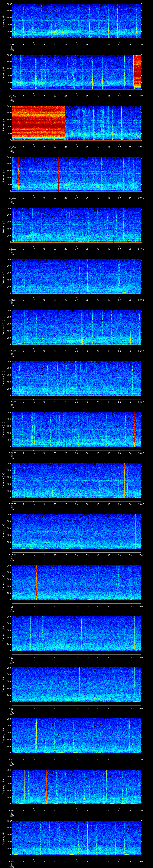Select the spectrogram panel starting at 2:17:00
Viewport: 153px width, 868px height.
point(76,72)
